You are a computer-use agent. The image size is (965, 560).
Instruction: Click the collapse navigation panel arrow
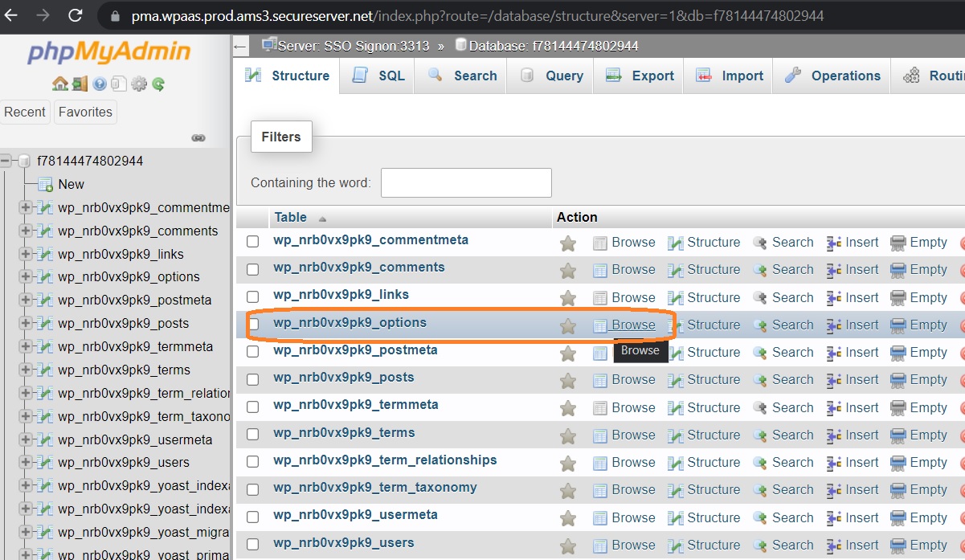coord(239,47)
